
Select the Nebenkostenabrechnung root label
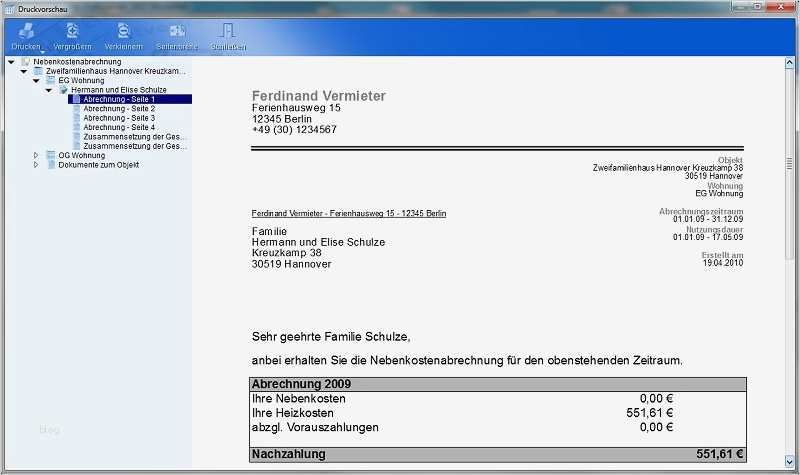[77, 62]
